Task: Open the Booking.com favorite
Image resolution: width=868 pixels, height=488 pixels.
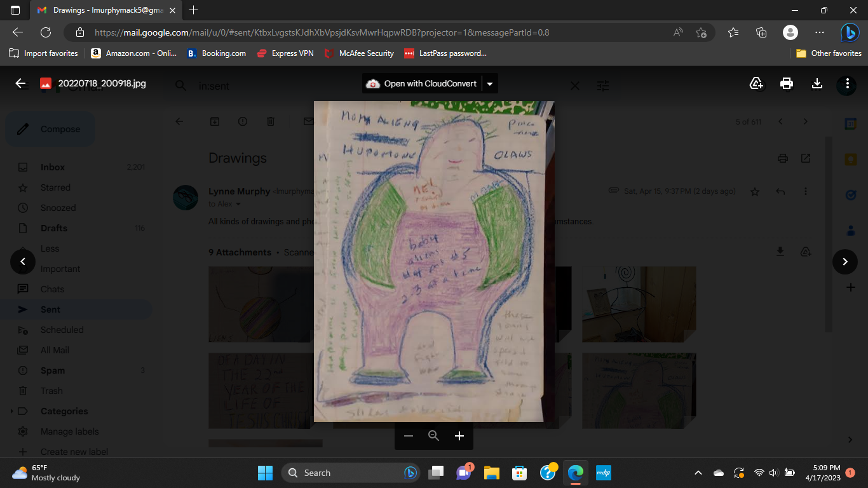Action: 216,53
